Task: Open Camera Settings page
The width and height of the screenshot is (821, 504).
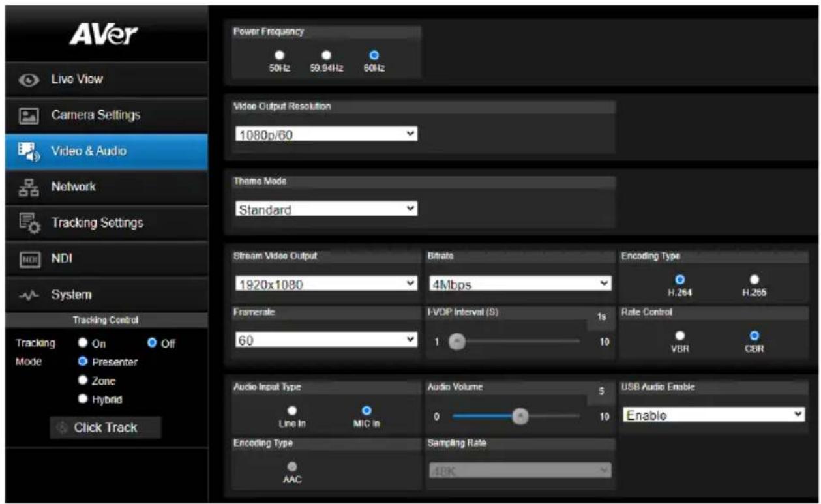Action: click(x=106, y=115)
